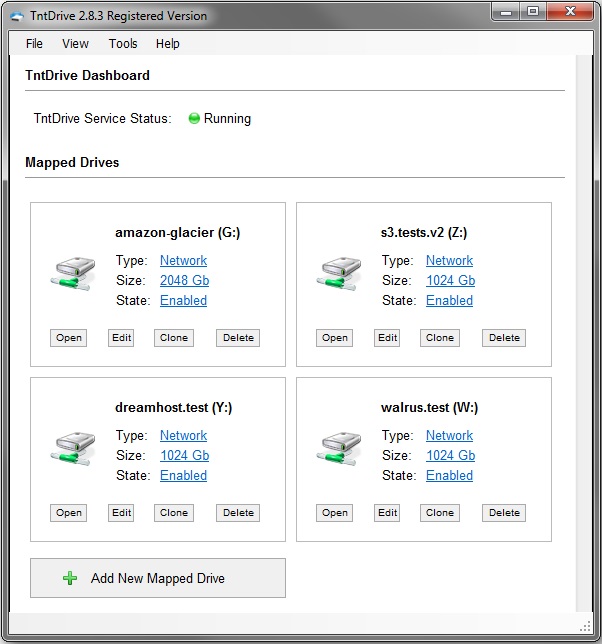
Task: Click the green Running status indicator
Action: point(194,118)
